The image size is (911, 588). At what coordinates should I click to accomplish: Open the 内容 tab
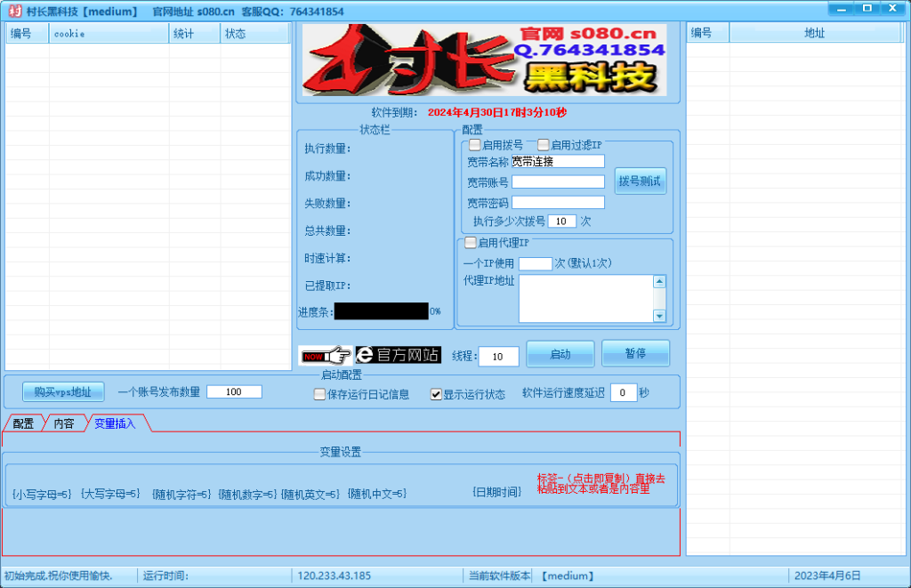point(64,423)
